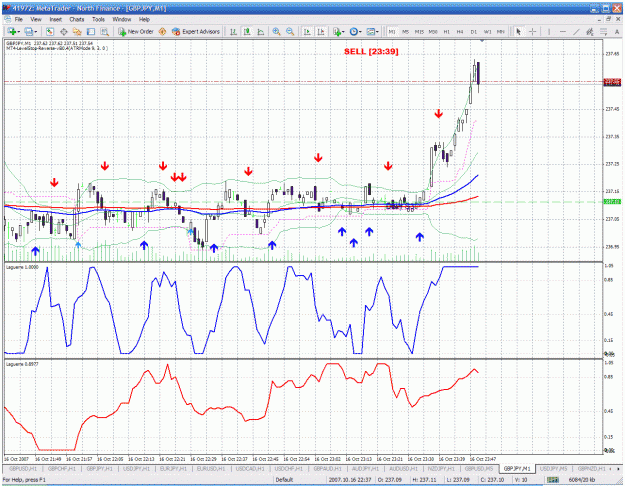The height and width of the screenshot is (486, 625).
Task: Expand the Profiles dropdown arrow
Action: tap(36, 32)
